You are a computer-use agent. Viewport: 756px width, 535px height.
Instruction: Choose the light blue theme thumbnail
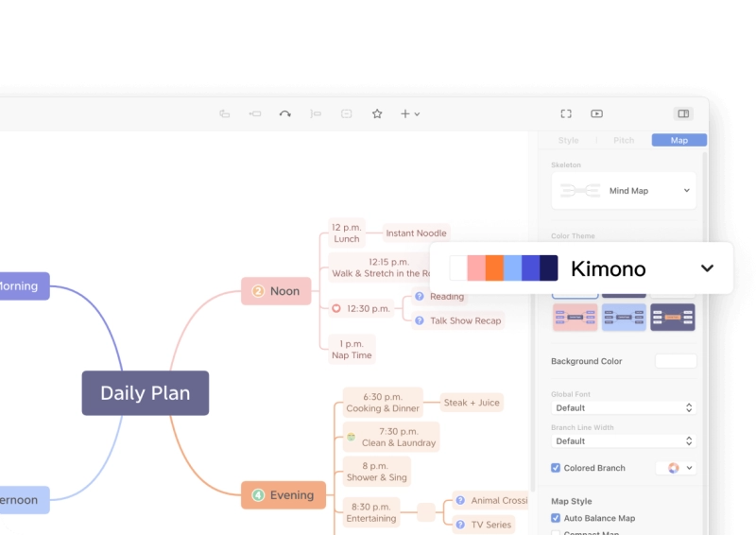624,317
